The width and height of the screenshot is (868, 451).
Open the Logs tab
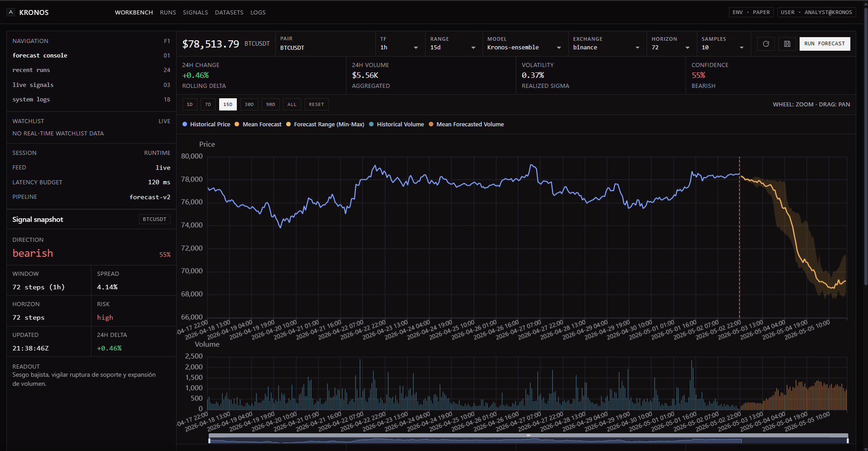click(258, 13)
